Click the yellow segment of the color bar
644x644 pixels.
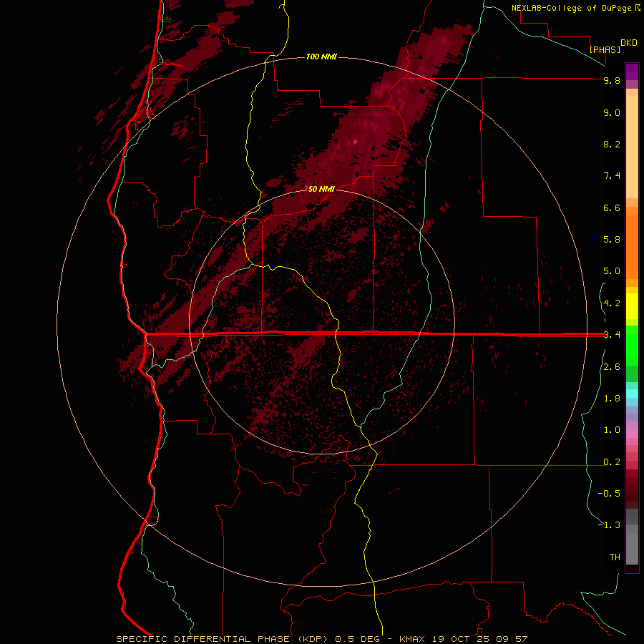click(632, 306)
